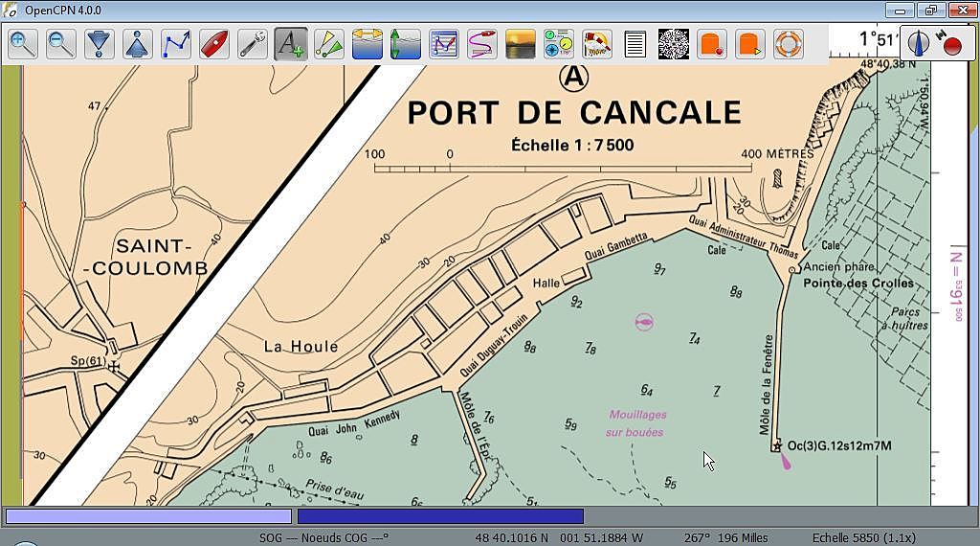The width and height of the screenshot is (980, 546).
Task: Click the circled A chart inset marker
Action: (573, 78)
